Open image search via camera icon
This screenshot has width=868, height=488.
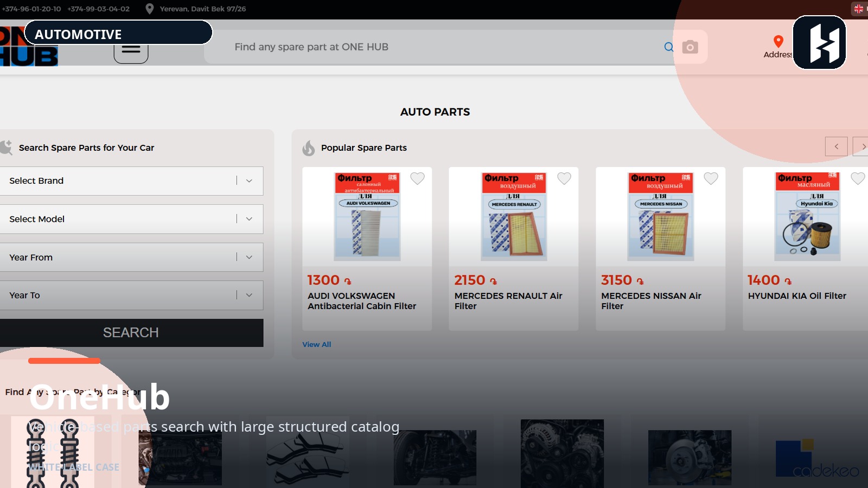tap(690, 47)
